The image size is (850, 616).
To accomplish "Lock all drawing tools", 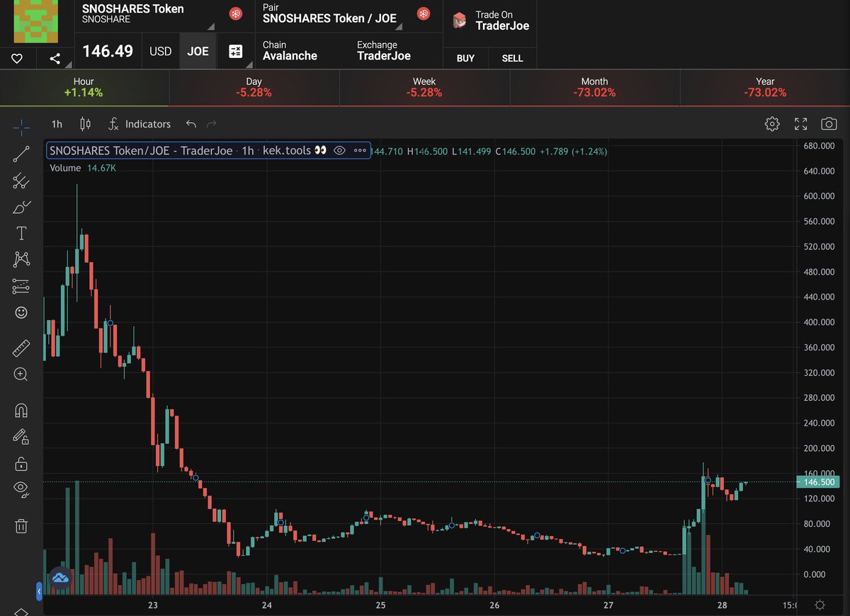I will (21, 463).
